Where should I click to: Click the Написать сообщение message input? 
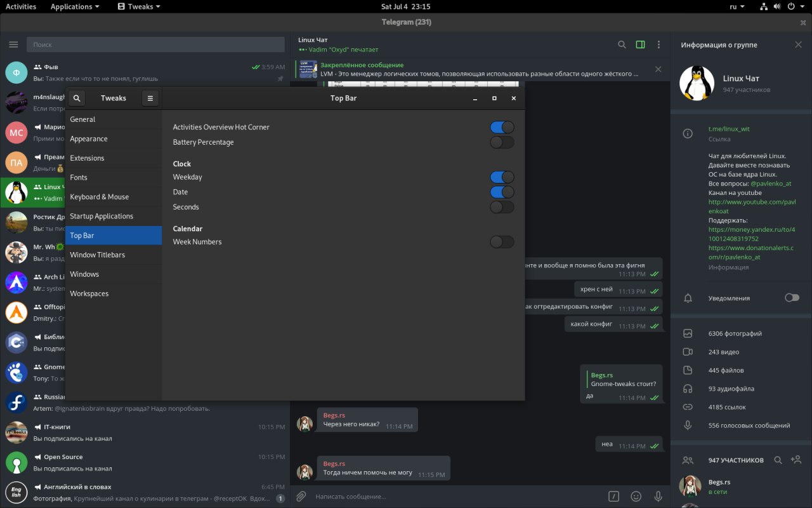pyautogui.click(x=457, y=496)
